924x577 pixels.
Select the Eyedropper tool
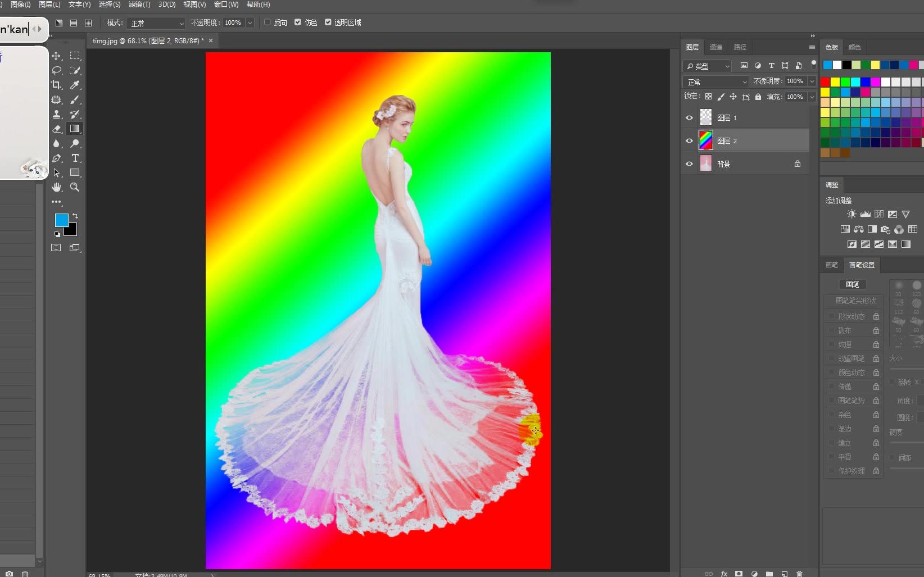75,85
